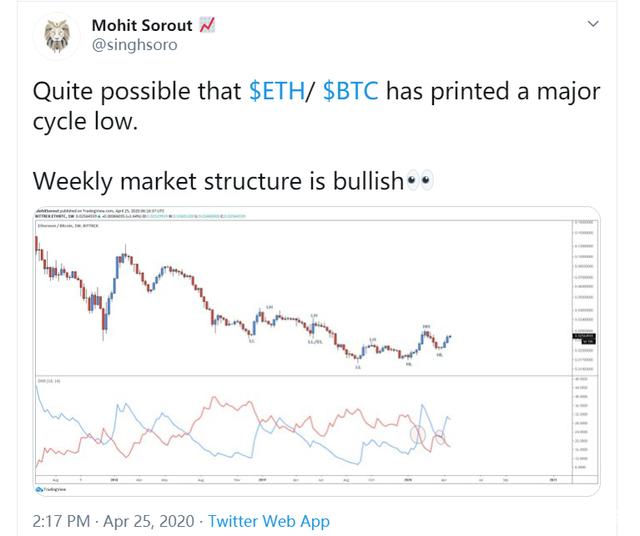Open the attached ETH/BTC chart image
This screenshot has height=536, width=640.
(316, 351)
